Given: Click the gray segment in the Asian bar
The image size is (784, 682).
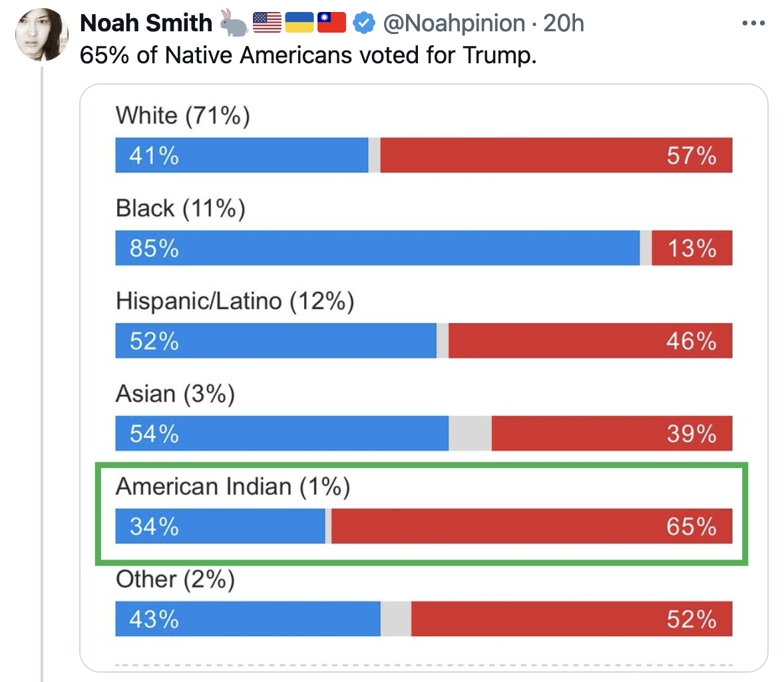Looking at the screenshot, I should (470, 434).
